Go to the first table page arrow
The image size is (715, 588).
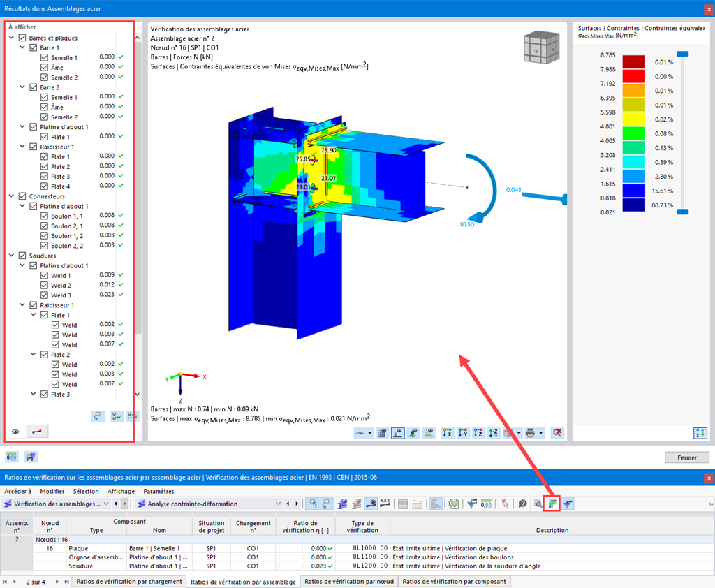tap(5, 582)
